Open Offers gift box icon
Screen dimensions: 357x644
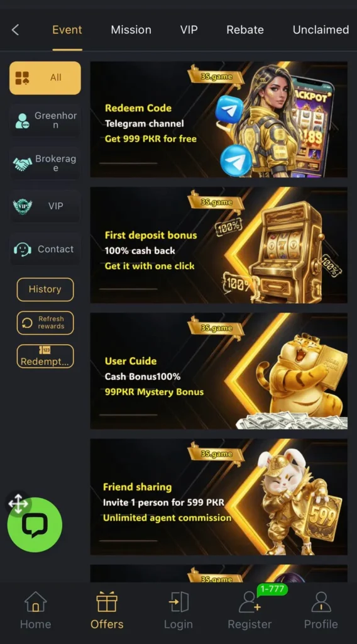(107, 602)
